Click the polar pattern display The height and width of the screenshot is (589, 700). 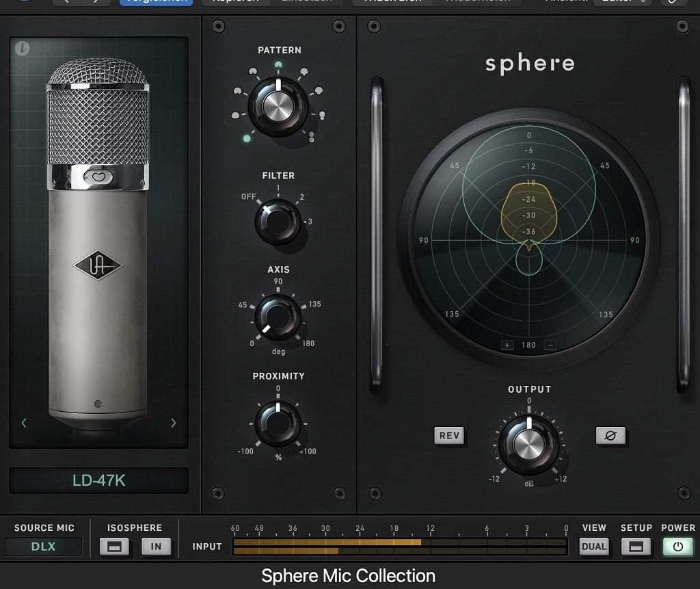point(528,240)
